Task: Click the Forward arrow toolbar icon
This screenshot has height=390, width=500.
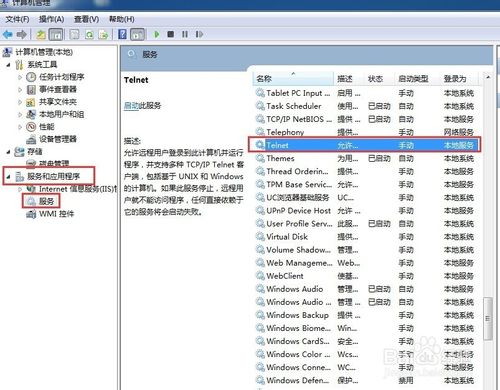Action: 22,34
